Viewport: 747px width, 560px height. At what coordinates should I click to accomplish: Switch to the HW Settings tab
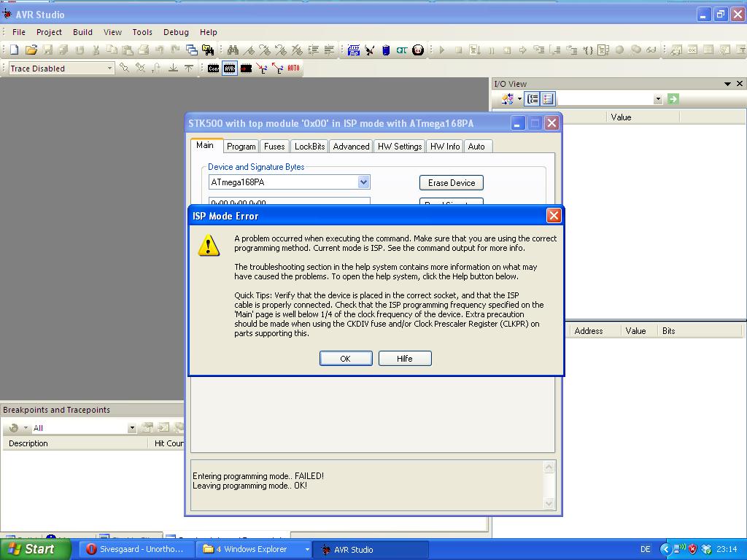[400, 146]
